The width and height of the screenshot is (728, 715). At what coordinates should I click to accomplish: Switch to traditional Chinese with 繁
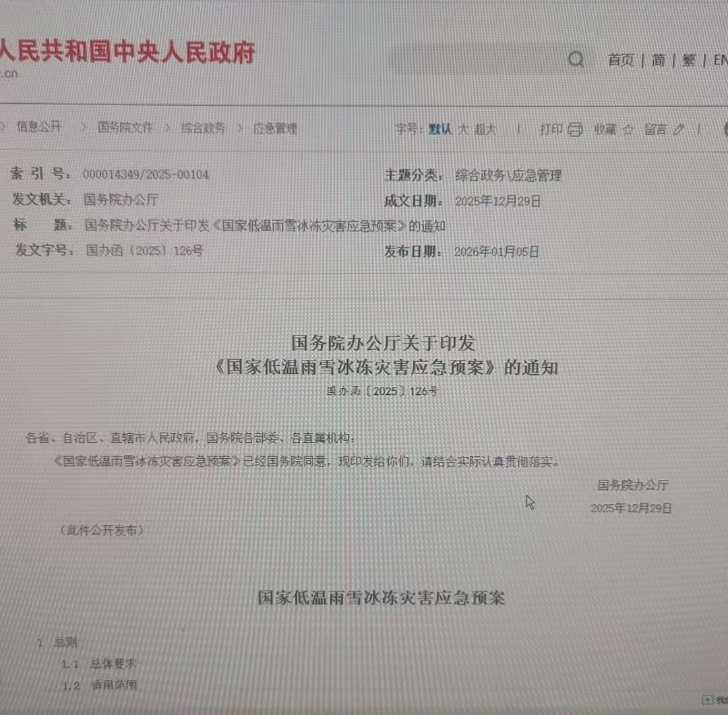pyautogui.click(x=688, y=61)
